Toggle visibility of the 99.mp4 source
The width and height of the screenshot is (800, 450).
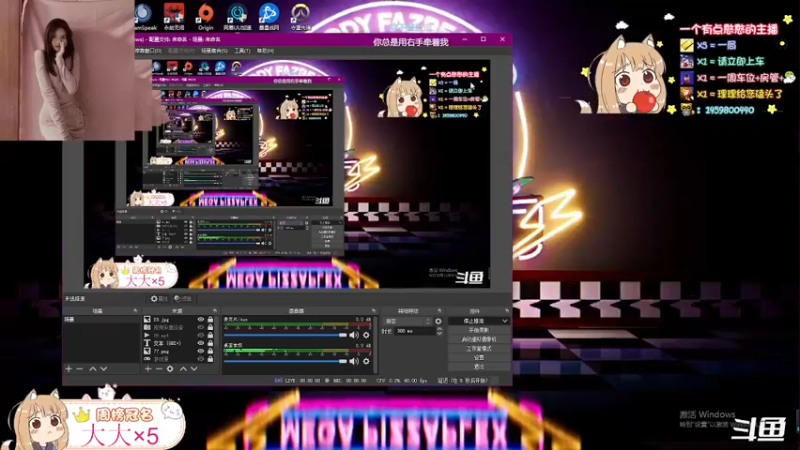pos(201,336)
